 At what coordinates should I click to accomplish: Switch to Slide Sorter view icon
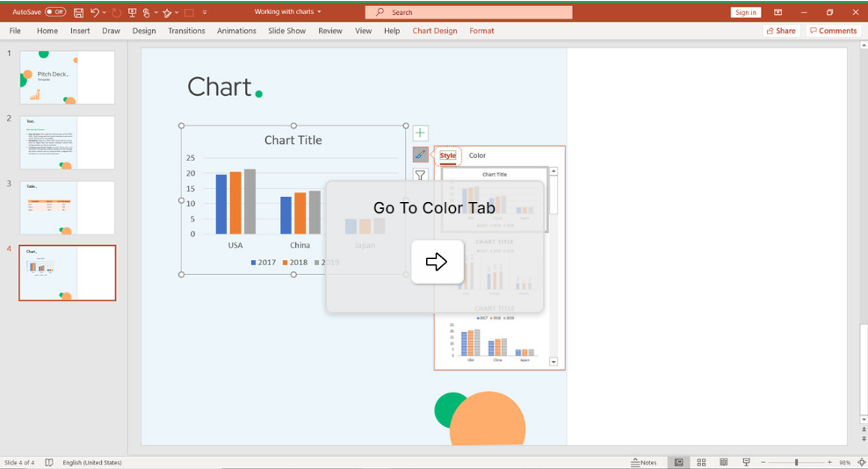[x=701, y=462]
